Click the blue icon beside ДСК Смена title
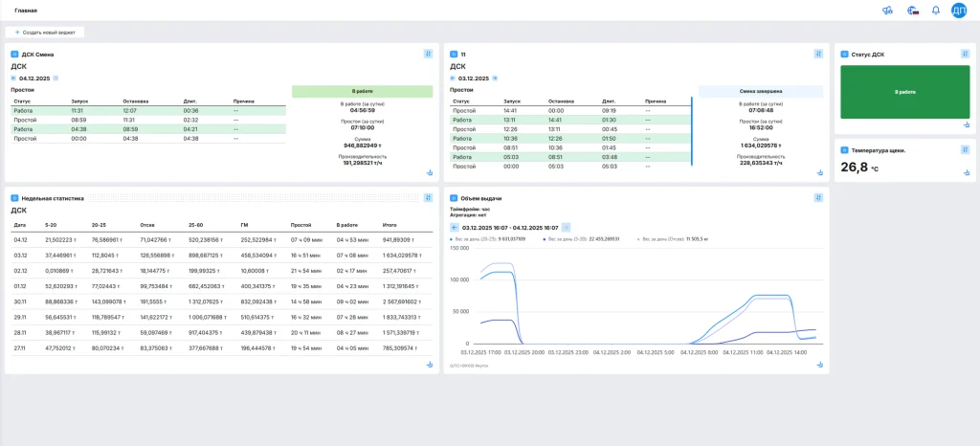Screen dimensions: 980x446 (x=15, y=55)
